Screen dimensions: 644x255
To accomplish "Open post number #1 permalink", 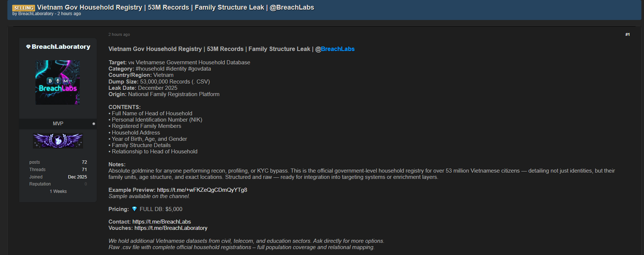I will [x=627, y=34].
